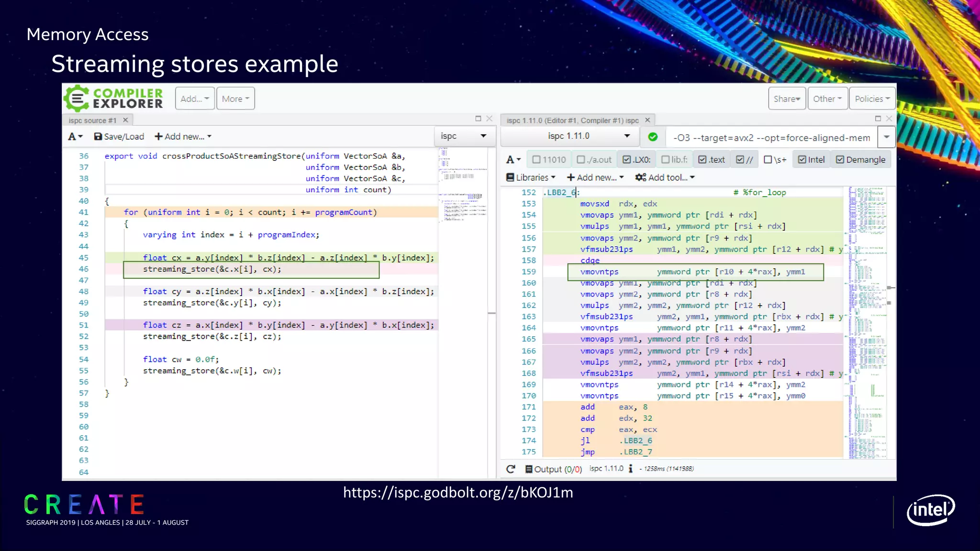Click the assembly output minimap
Viewport: 980px width, 551px height.
coord(867,323)
